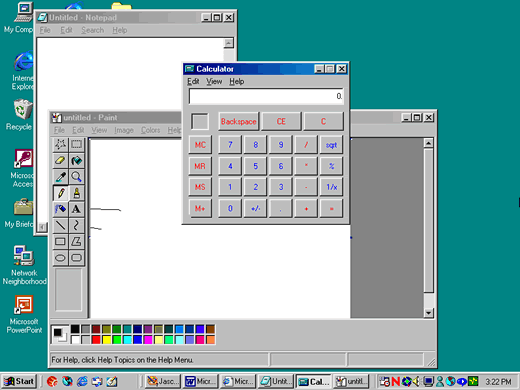
Task: Open the Paint Image menu
Action: click(x=124, y=130)
